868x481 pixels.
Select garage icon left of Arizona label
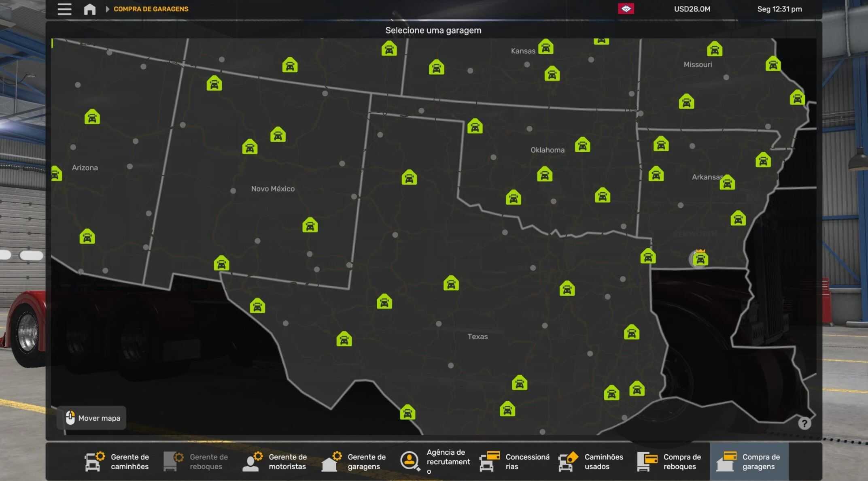click(56, 174)
